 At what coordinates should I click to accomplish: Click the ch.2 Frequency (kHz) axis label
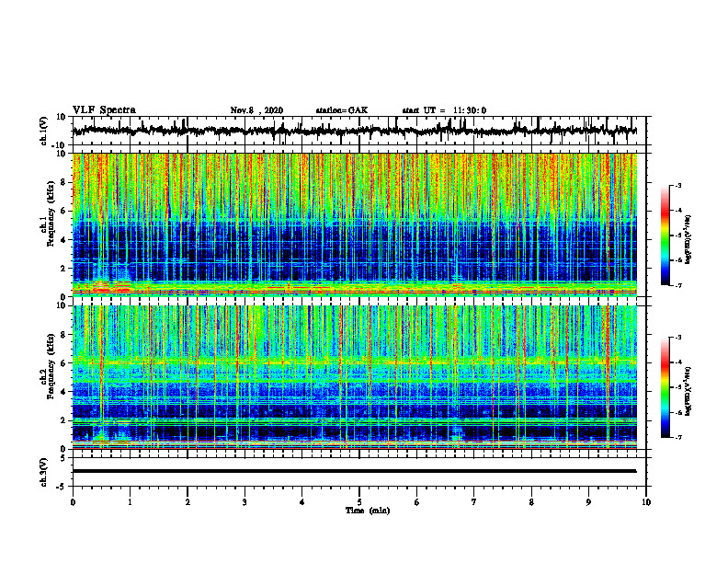pyautogui.click(x=48, y=366)
